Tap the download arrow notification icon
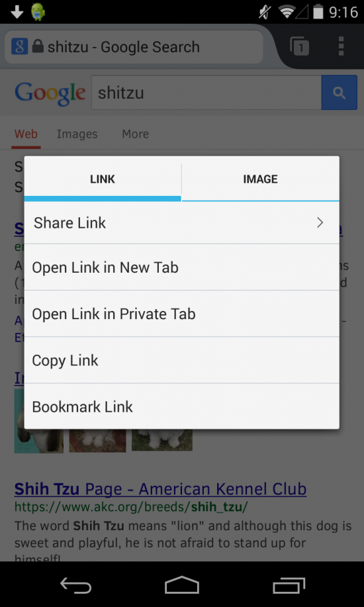364x607 pixels. [x=17, y=12]
